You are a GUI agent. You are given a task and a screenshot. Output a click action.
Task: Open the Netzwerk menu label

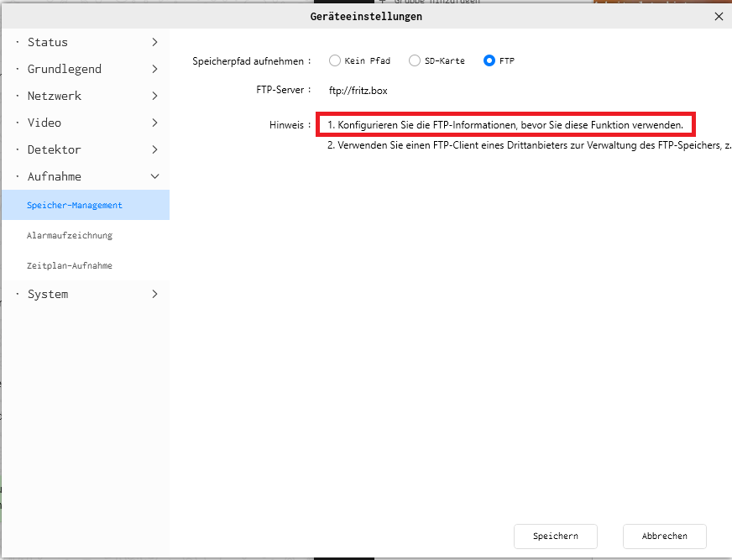pyautogui.click(x=55, y=96)
